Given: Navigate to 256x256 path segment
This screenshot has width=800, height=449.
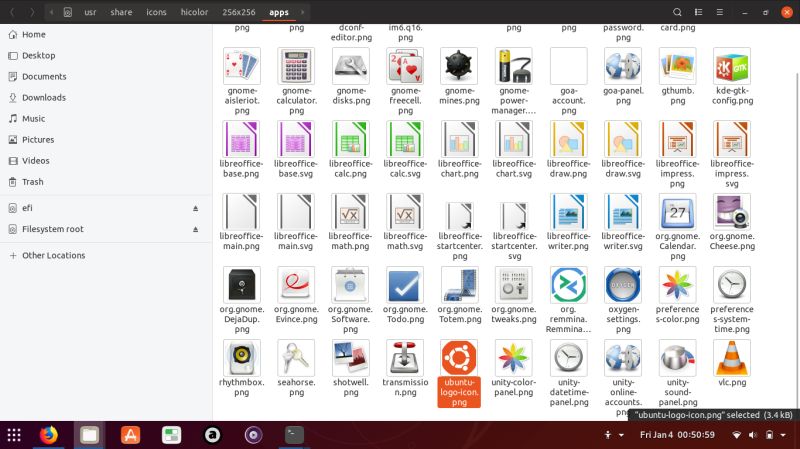Looking at the screenshot, I should (x=239, y=12).
